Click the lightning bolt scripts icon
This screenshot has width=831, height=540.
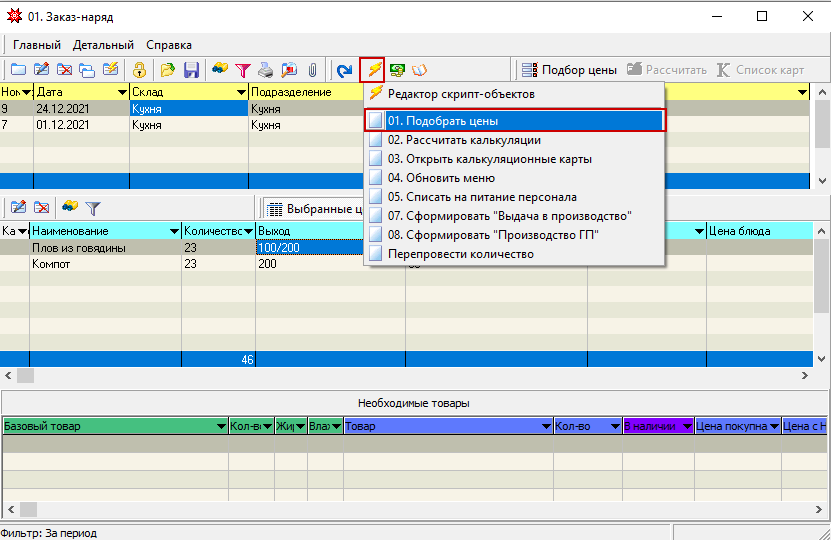pyautogui.click(x=372, y=70)
